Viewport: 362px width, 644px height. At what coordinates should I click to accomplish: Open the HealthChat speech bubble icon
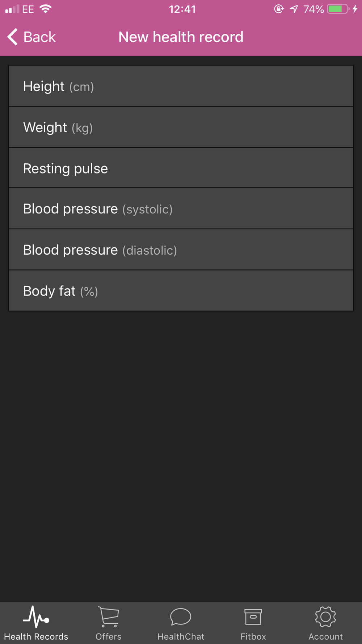pyautogui.click(x=181, y=617)
